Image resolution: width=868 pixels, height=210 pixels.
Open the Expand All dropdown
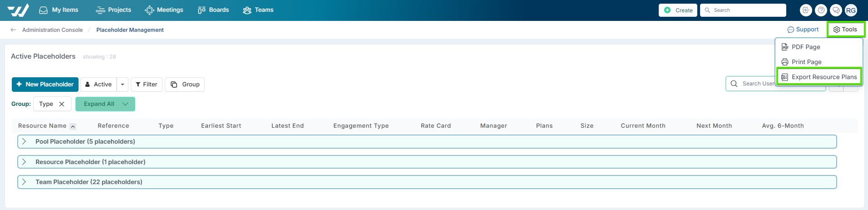pyautogui.click(x=126, y=104)
